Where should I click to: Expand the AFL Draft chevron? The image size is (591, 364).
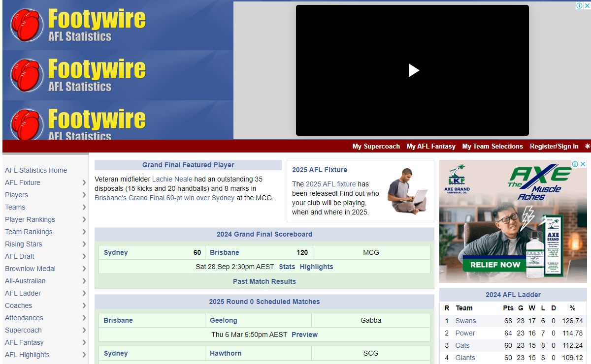[84, 256]
